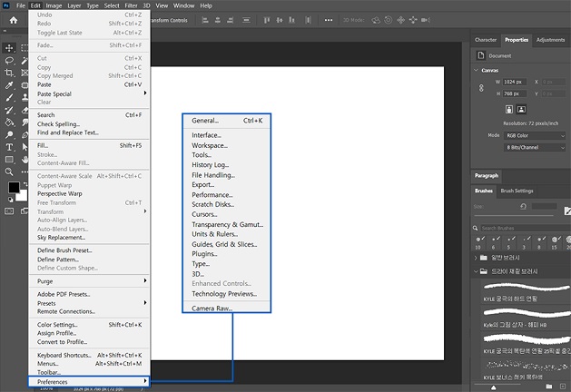Select the Dodge tool
Image resolution: width=571 pixels, height=392 pixels.
[9, 134]
